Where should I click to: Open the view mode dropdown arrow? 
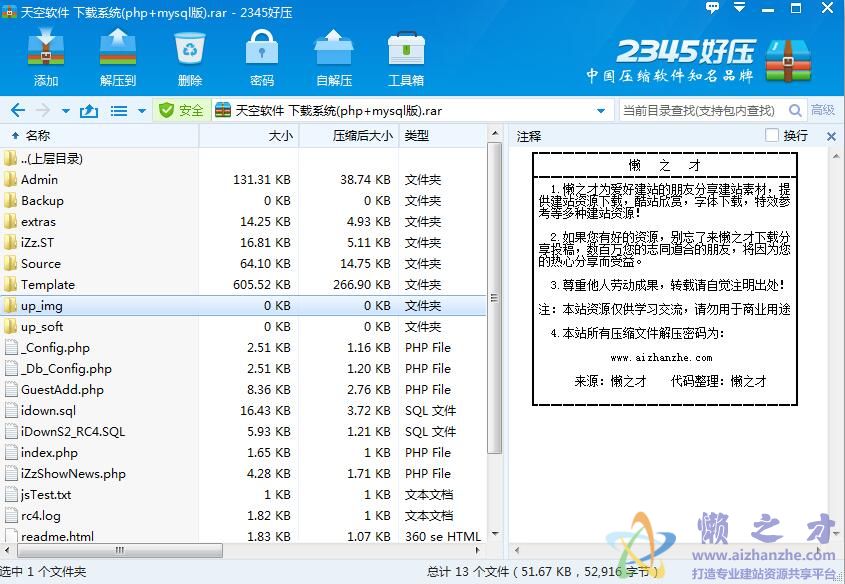pyautogui.click(x=142, y=111)
